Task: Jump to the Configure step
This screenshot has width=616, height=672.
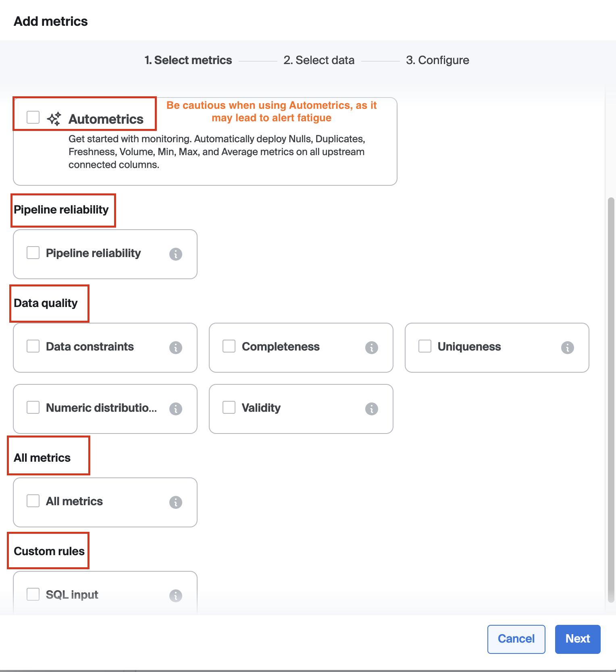Action: point(437,60)
